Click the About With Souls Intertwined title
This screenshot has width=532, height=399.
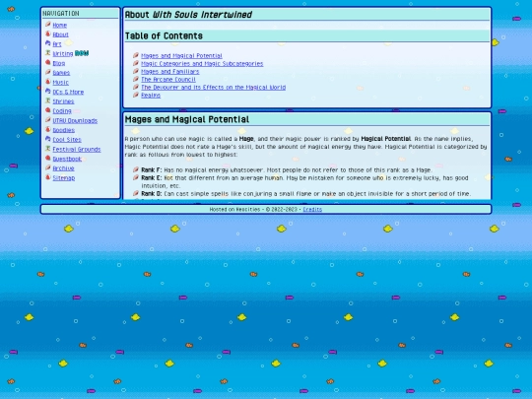click(188, 15)
